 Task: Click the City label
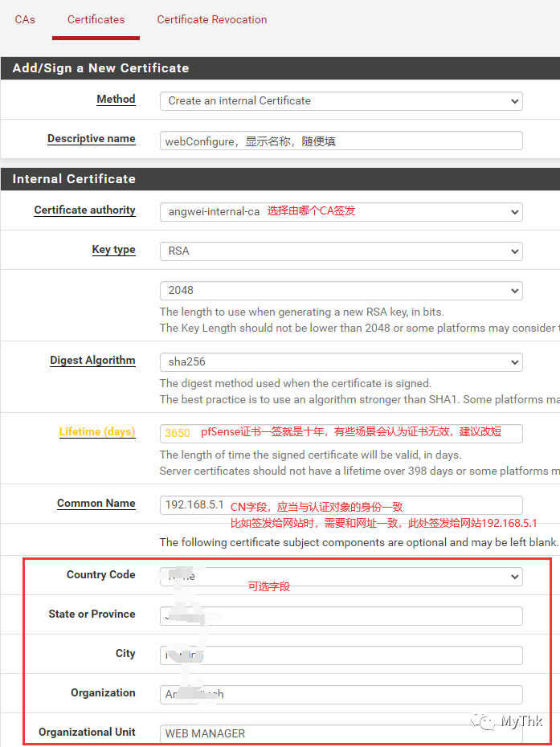(125, 653)
